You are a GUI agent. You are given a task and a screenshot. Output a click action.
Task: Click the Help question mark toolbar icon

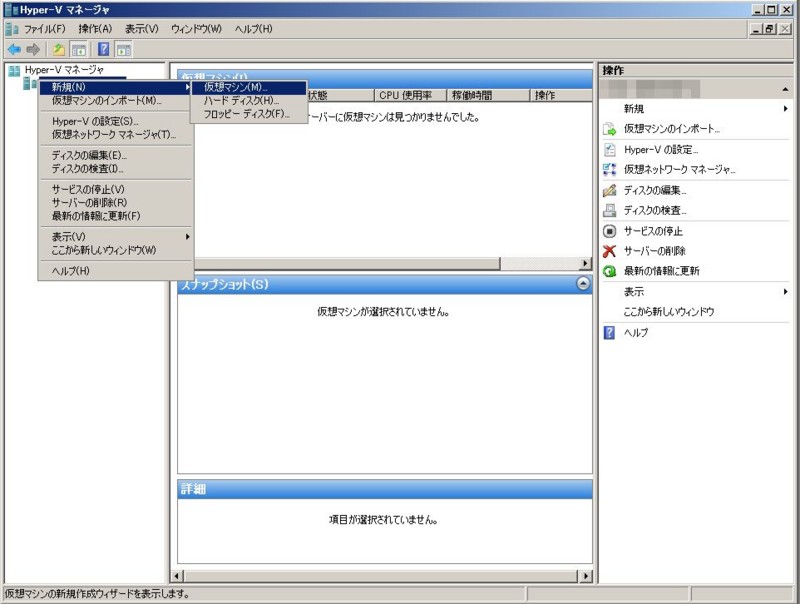pyautogui.click(x=102, y=48)
